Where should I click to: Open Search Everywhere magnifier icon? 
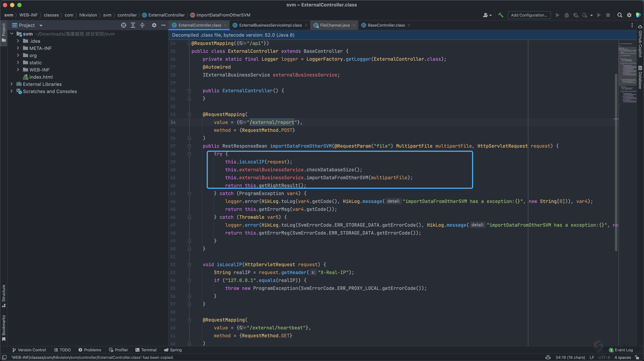click(620, 15)
